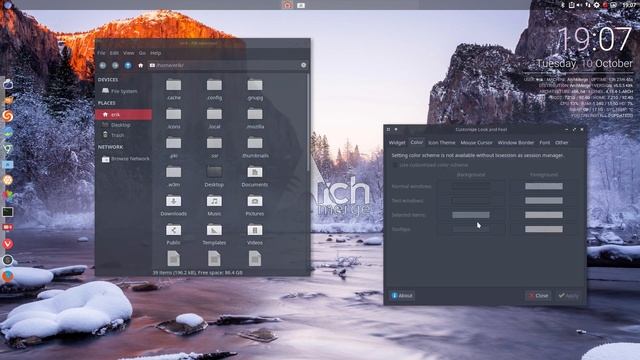Open the Music folder
640x360 pixels.
coord(214,205)
